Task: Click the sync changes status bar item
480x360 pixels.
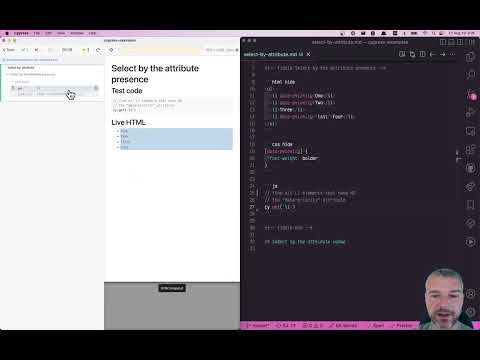Action: pos(286,325)
